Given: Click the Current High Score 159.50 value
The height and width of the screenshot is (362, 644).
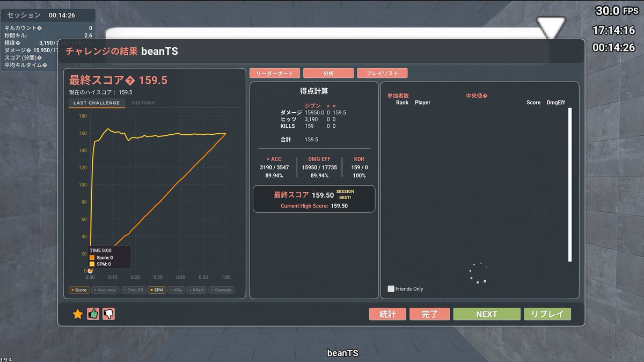Looking at the screenshot, I should click(339, 206).
